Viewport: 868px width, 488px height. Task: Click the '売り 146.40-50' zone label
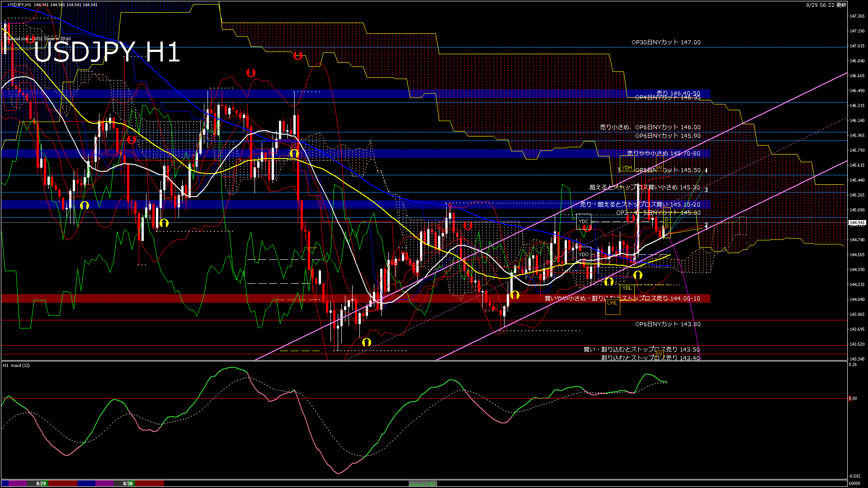(x=678, y=94)
